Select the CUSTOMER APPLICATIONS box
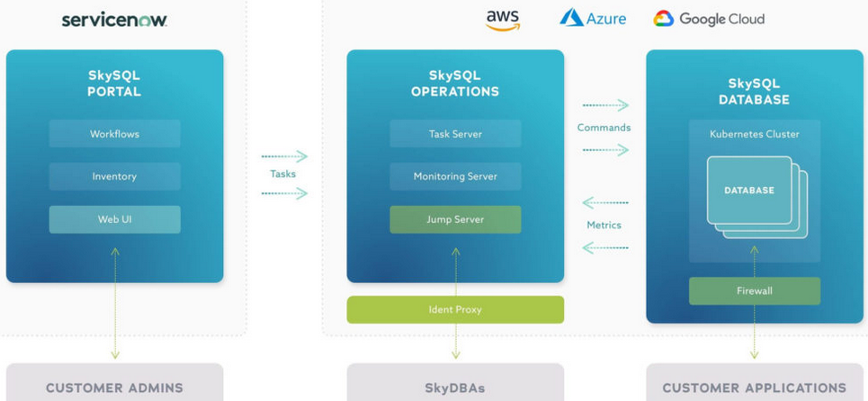Viewport: 868px width, 401px height. (755, 382)
